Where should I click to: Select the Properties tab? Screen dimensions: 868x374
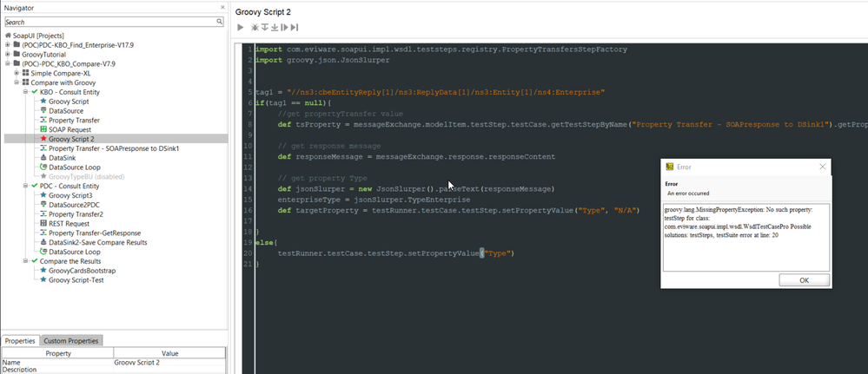tap(20, 341)
